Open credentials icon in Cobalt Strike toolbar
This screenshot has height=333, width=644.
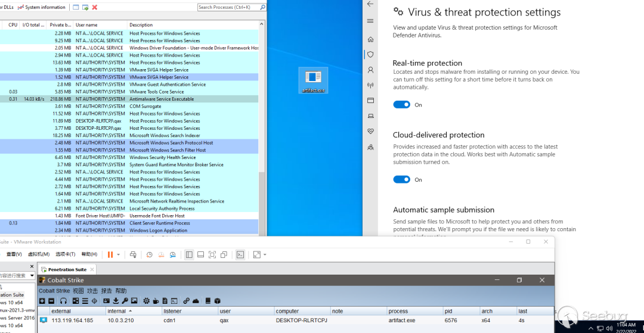click(x=106, y=301)
